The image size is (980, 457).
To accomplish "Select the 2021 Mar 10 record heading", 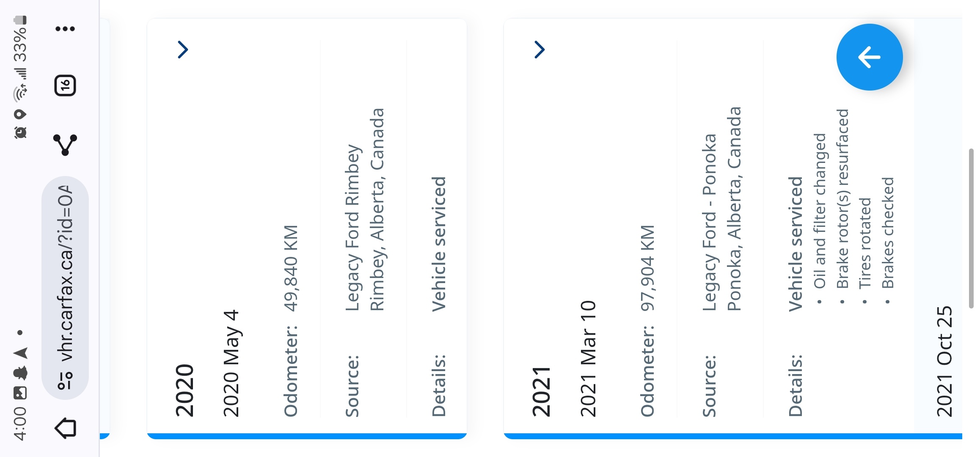I will 588,359.
